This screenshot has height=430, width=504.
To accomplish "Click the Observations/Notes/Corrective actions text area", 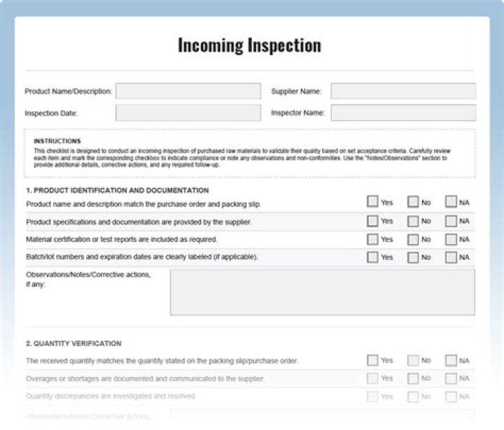I will point(322,292).
